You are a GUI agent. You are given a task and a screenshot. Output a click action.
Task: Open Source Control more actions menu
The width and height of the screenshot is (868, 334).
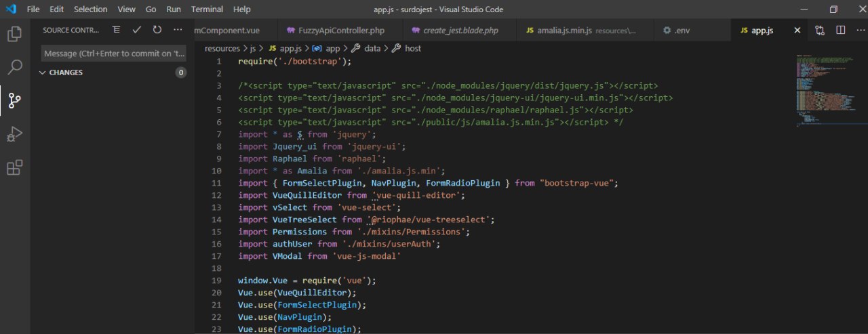coord(178,30)
